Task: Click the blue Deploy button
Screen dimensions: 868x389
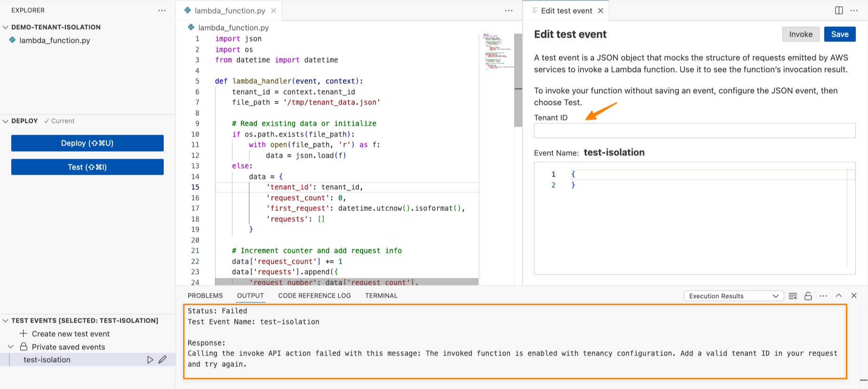Action: pos(88,143)
